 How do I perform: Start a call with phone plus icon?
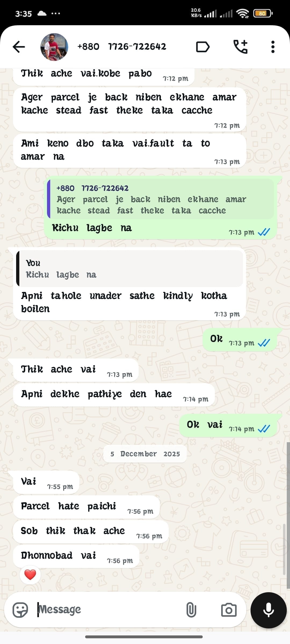coord(240,47)
